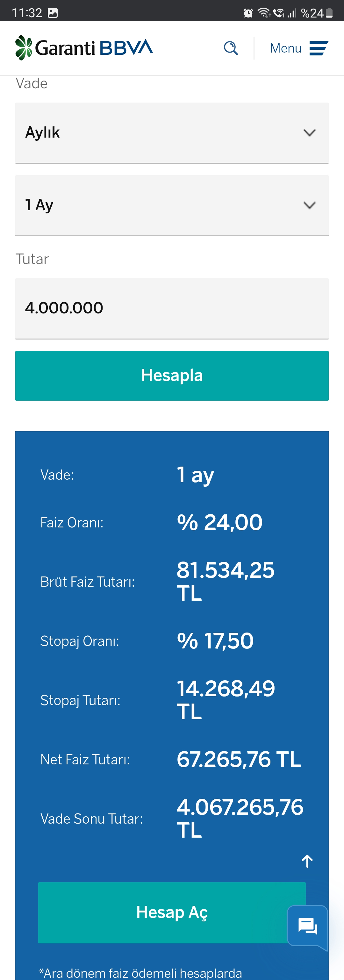
Task: Tap the Net Faiz Tutarı value
Action: (x=239, y=759)
